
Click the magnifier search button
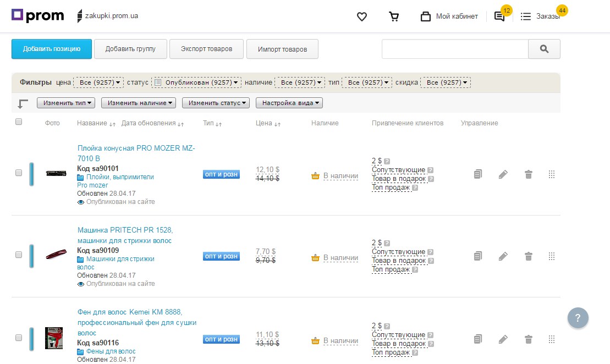(544, 49)
